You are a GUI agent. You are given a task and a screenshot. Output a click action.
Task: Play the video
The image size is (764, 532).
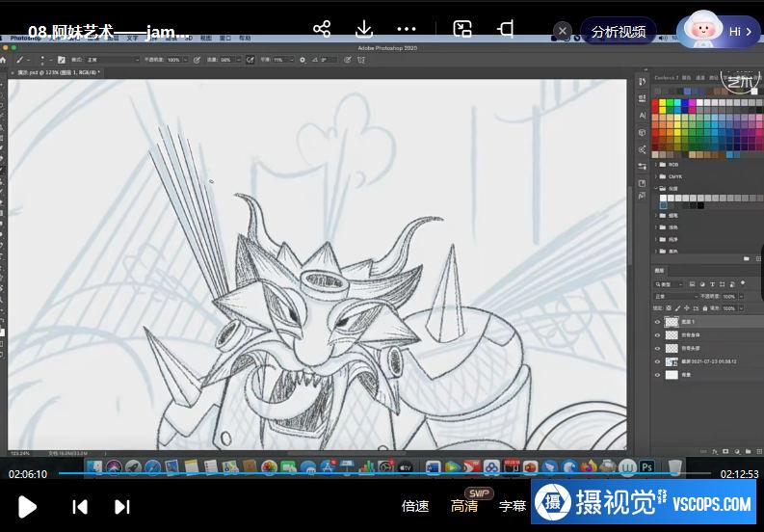coord(27,507)
